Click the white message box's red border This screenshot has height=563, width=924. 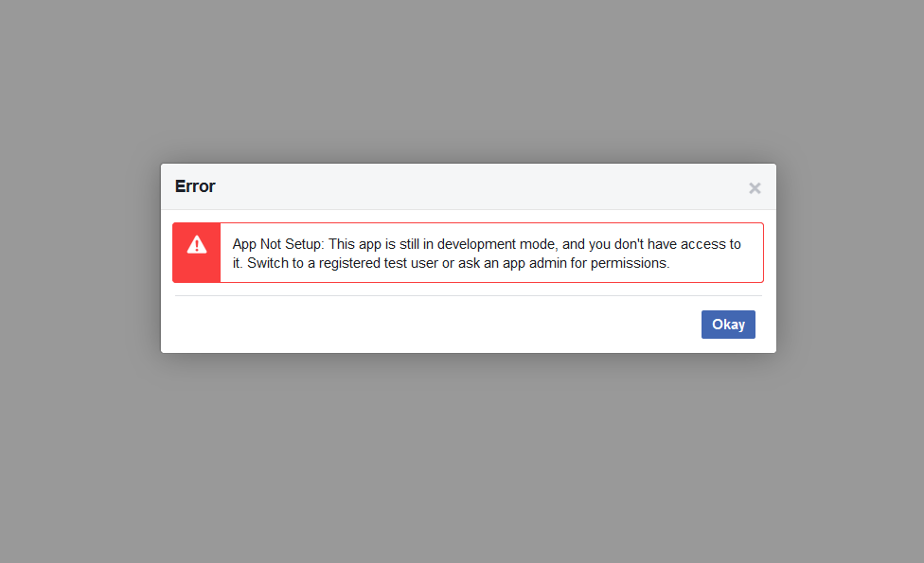[491, 223]
